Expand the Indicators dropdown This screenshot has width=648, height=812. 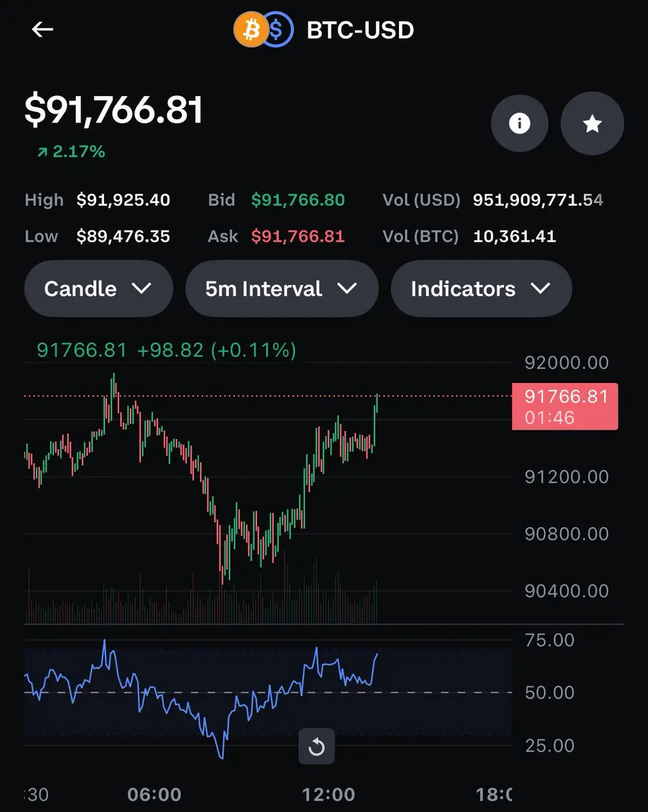pos(482,289)
